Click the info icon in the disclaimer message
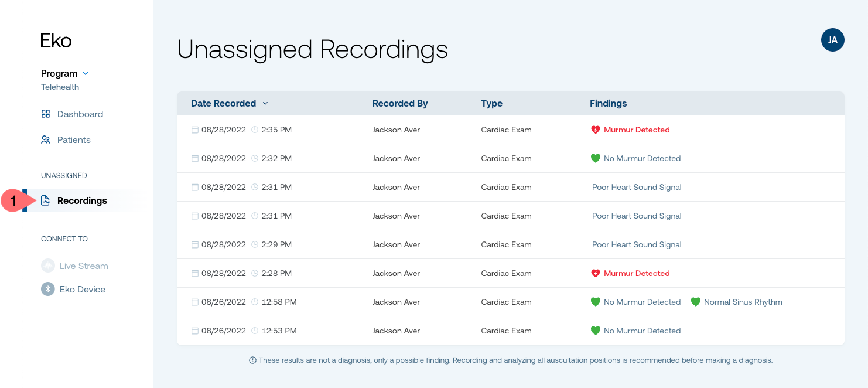 pos(252,360)
